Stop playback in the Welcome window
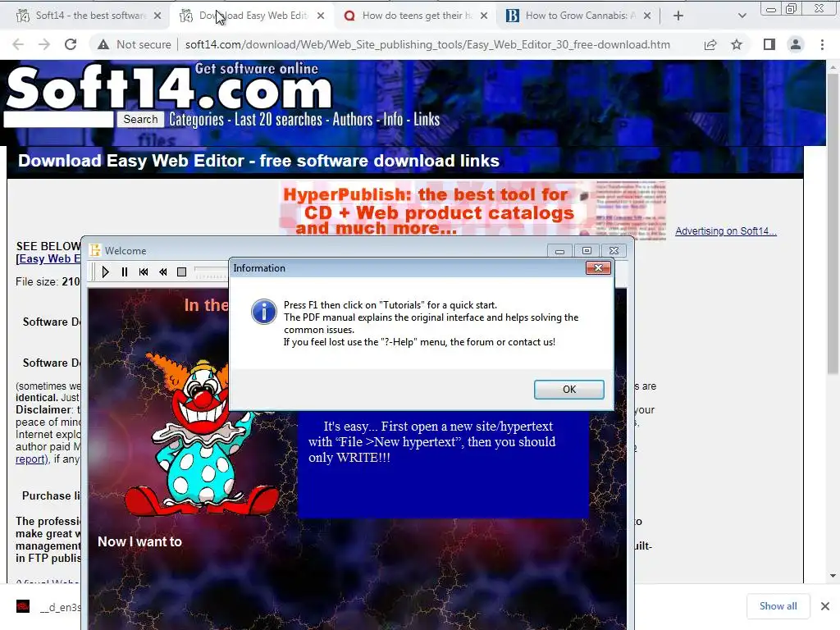This screenshot has height=630, width=840. point(181,272)
